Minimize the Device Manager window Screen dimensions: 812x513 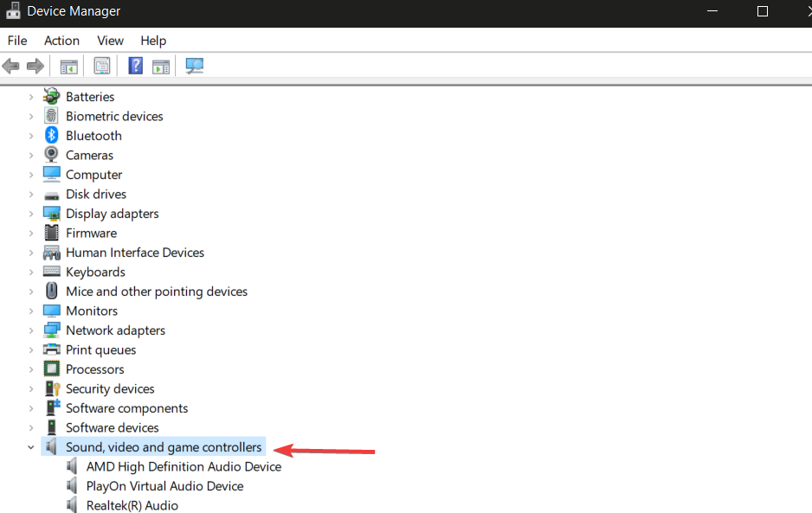click(712, 11)
